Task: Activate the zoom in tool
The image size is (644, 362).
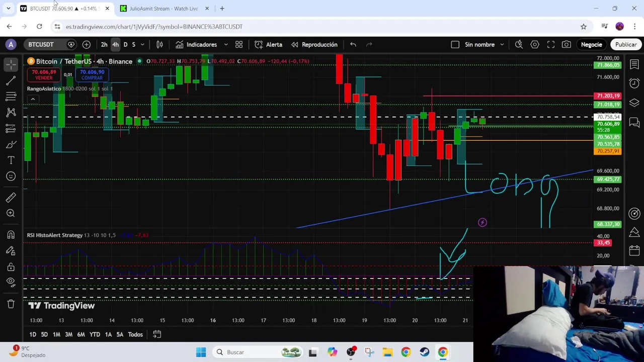Action: [x=11, y=213]
